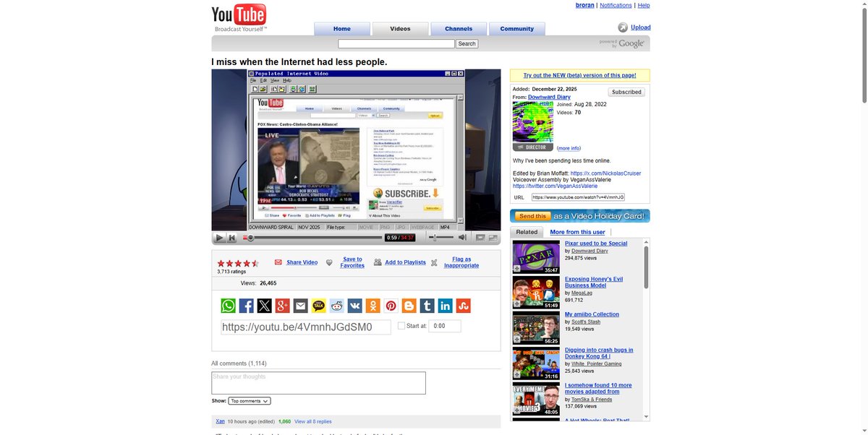Click the Add to Playlists link
The width and height of the screenshot is (868, 435).
(x=405, y=262)
